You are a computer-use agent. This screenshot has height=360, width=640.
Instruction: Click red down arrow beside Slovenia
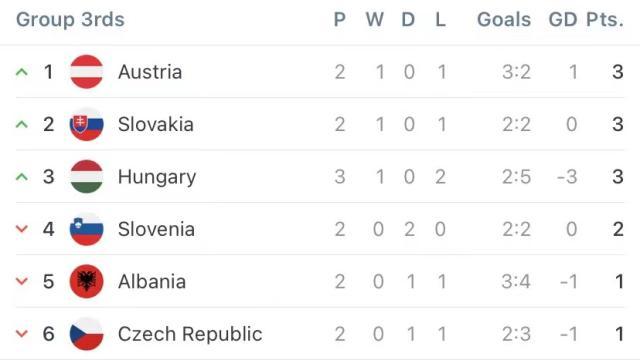point(22,229)
